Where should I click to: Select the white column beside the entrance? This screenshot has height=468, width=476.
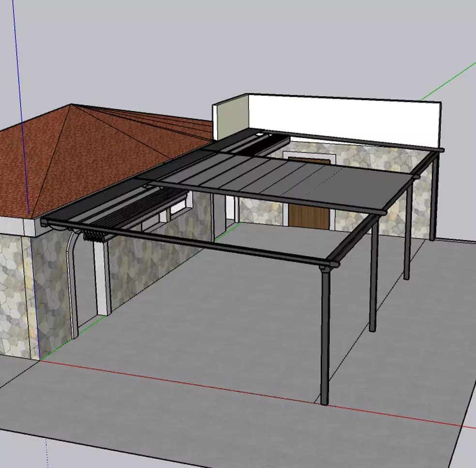(x=103, y=280)
